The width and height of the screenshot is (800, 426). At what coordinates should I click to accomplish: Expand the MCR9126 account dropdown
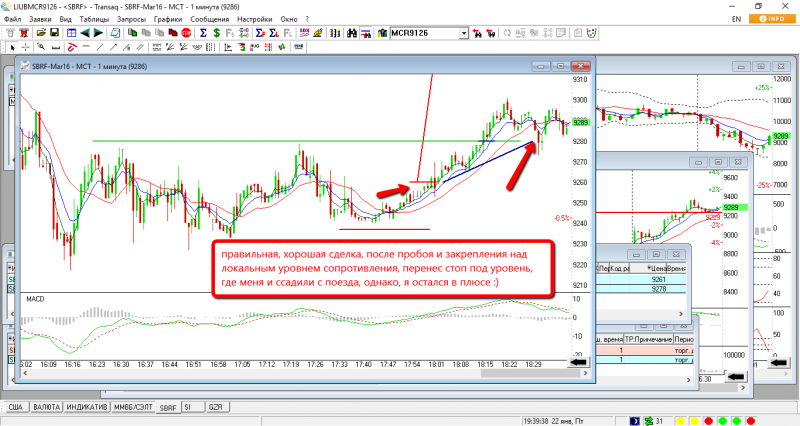(463, 33)
